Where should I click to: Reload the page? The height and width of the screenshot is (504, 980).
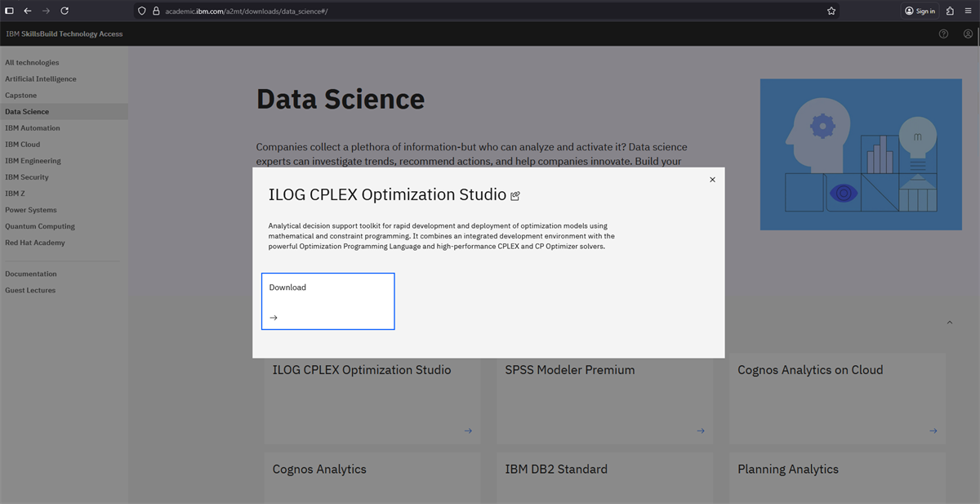[x=65, y=11]
